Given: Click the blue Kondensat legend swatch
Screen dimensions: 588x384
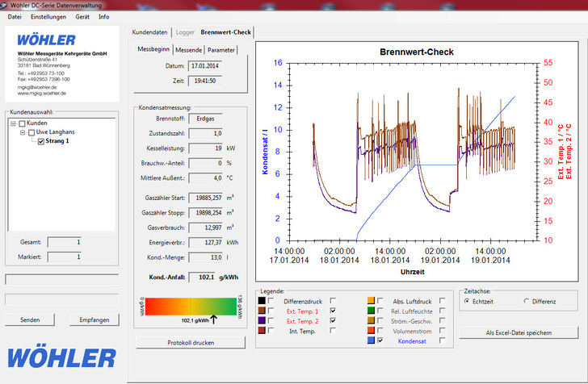Looking at the screenshot, I should click(371, 341).
